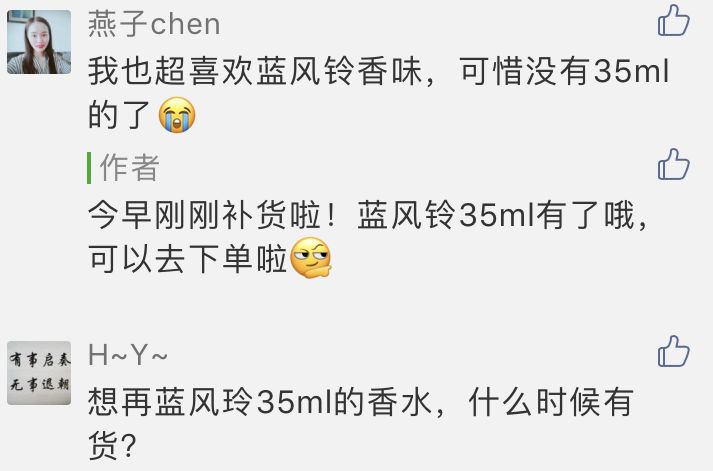This screenshot has height=471, width=713.
Task: Tap 可惜没有35ml in the first comment
Action: (564, 71)
